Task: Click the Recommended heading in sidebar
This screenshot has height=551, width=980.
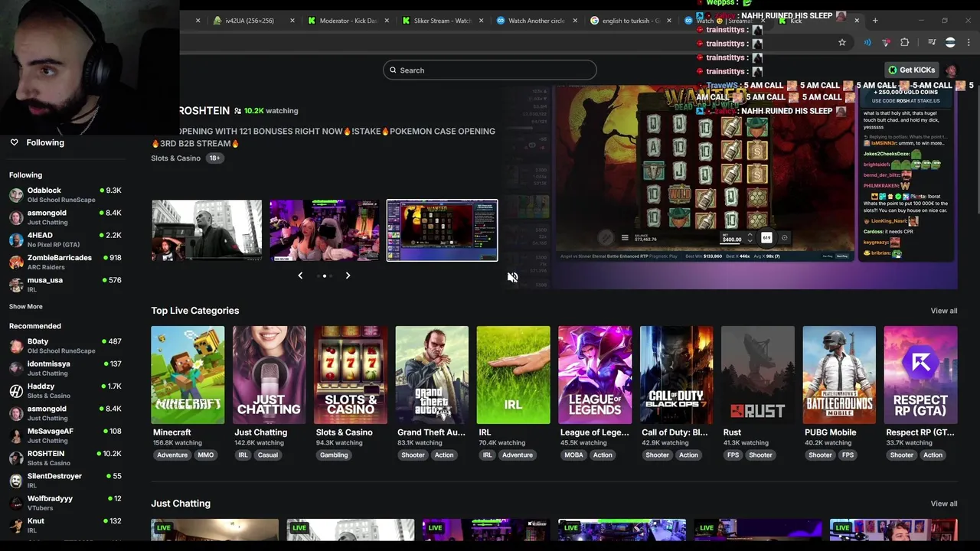Action: pos(35,326)
